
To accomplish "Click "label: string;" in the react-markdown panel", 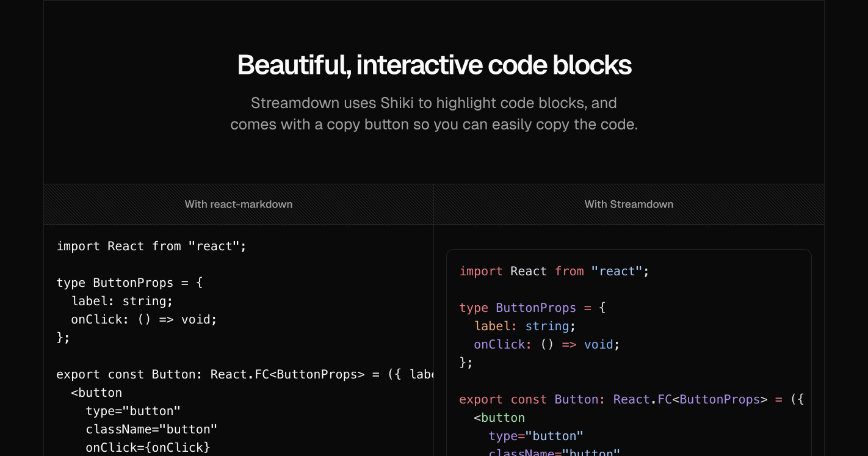I will (x=122, y=301).
